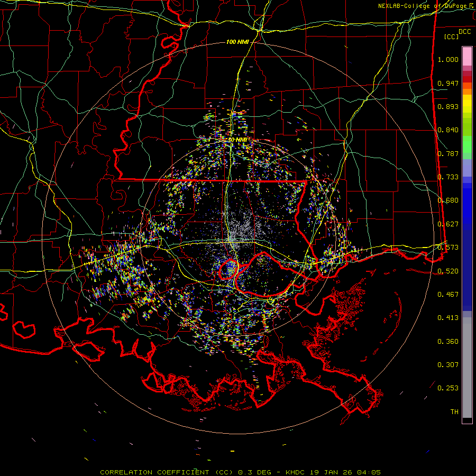This screenshot has width=476, height=476.
Task: Click the TH threshold label
Action: click(x=454, y=412)
